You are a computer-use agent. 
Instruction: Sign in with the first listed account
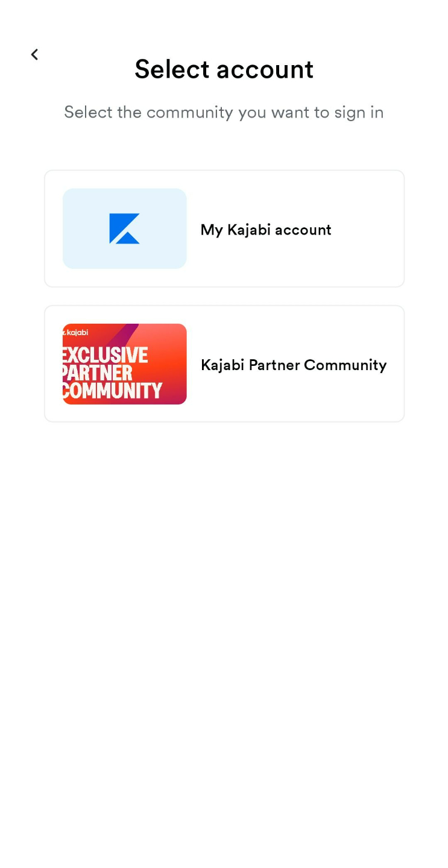[x=224, y=228]
